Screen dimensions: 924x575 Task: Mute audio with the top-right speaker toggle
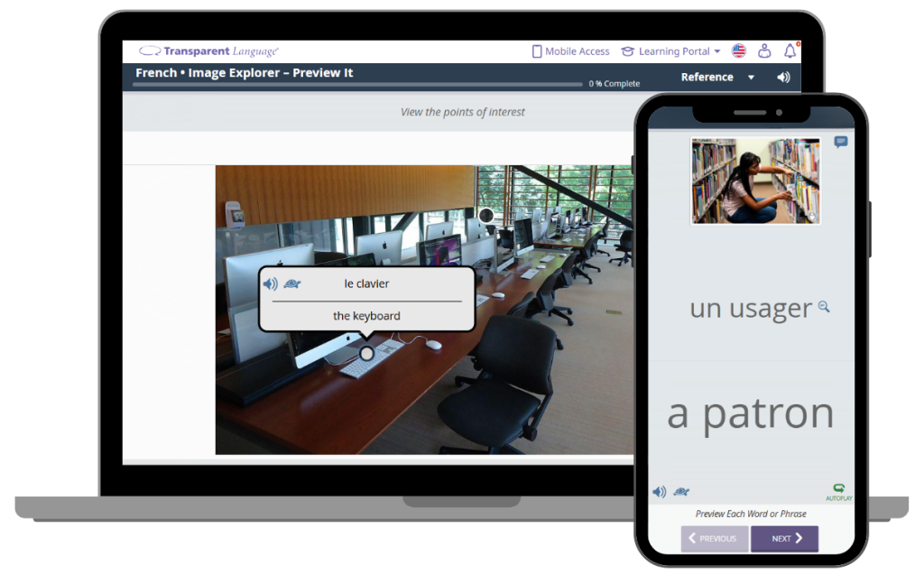tap(783, 77)
